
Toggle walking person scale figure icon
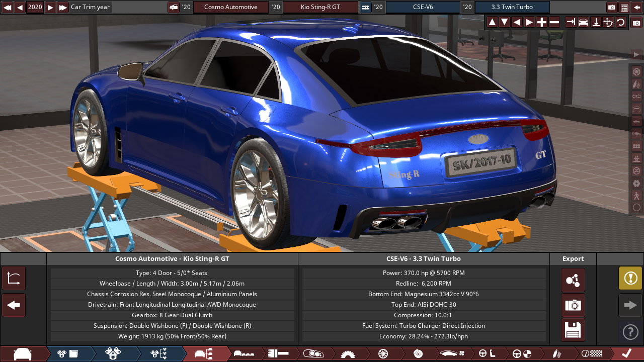tap(636, 195)
